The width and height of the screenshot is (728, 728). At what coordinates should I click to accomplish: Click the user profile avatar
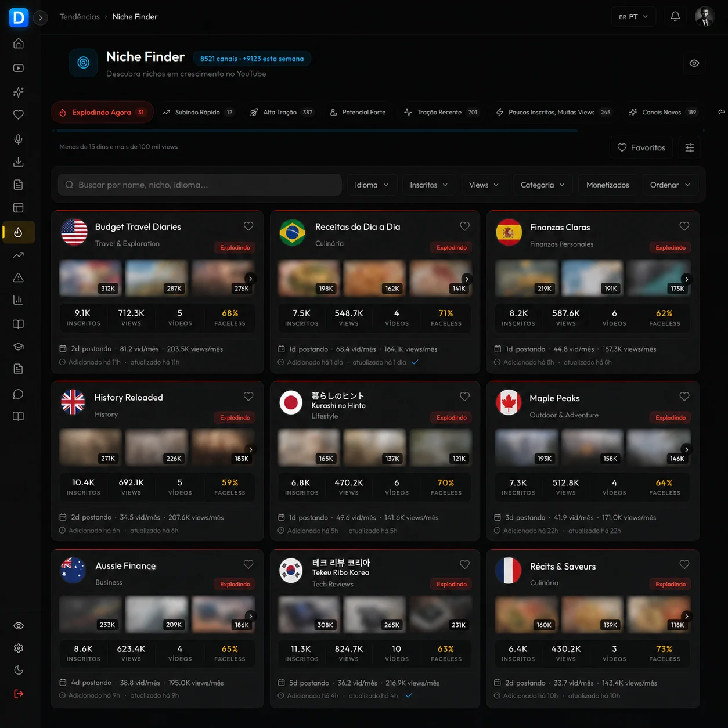click(705, 17)
